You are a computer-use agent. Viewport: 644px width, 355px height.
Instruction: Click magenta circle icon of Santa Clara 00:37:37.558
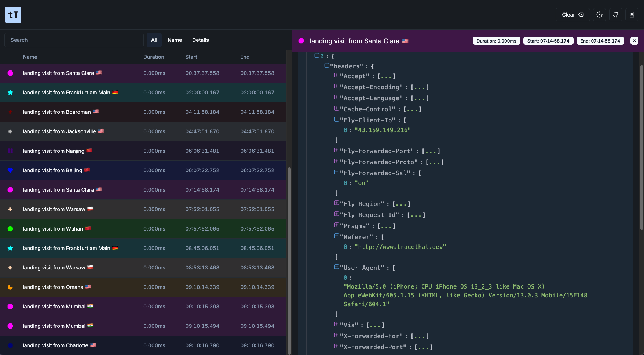click(x=10, y=73)
